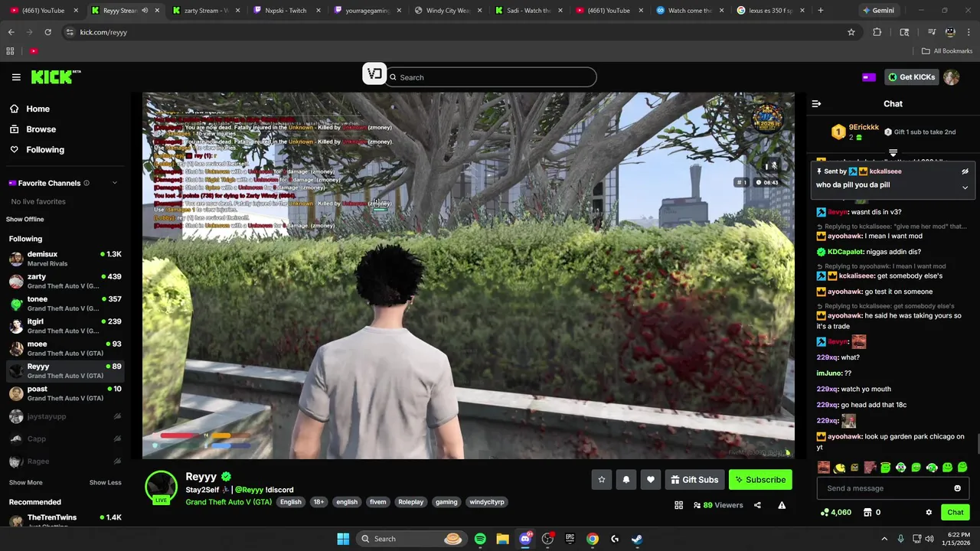Bookmark this page with star icon
The width and height of the screenshot is (980, 551).
pyautogui.click(x=851, y=32)
